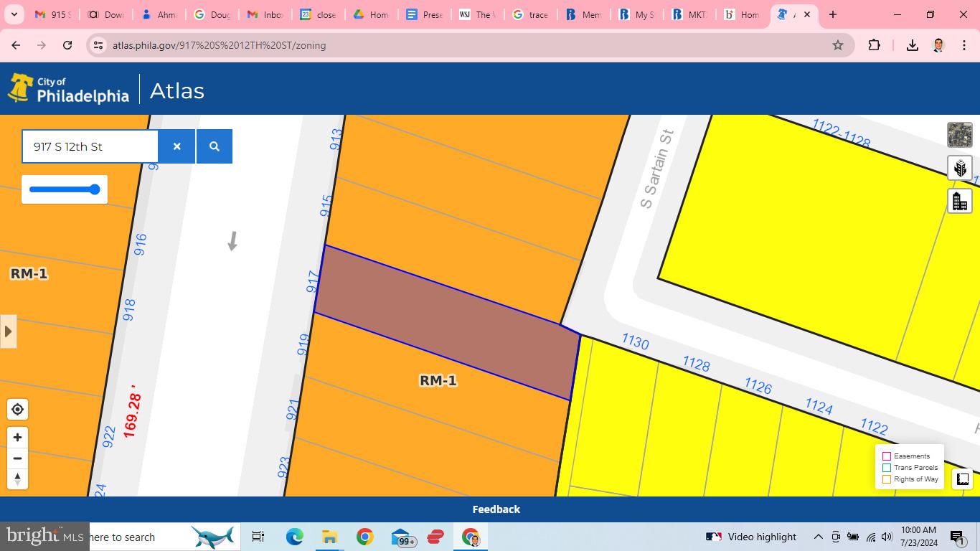Image resolution: width=980 pixels, height=551 pixels.
Task: Switch to the Gmail '915 S' tab
Action: point(52,14)
